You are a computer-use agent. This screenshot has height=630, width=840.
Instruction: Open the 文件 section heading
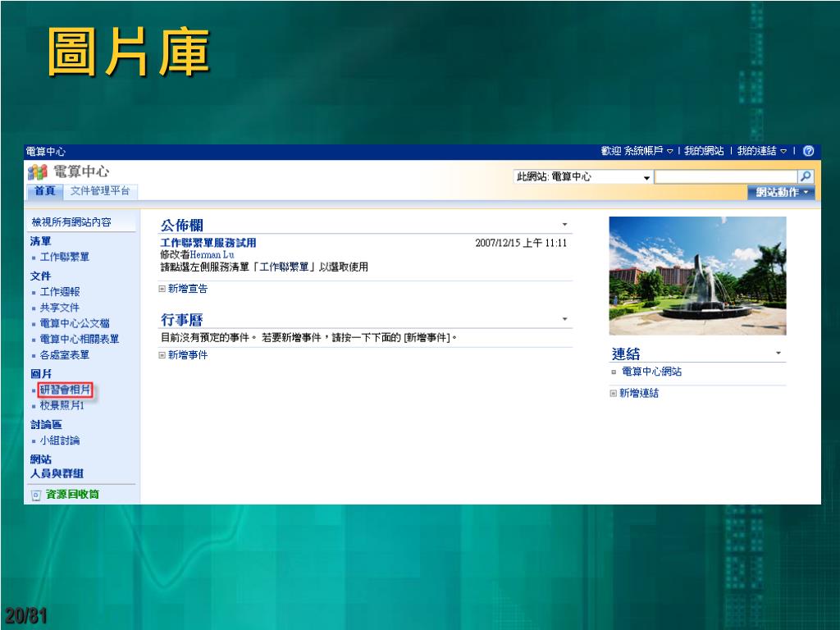pos(41,276)
